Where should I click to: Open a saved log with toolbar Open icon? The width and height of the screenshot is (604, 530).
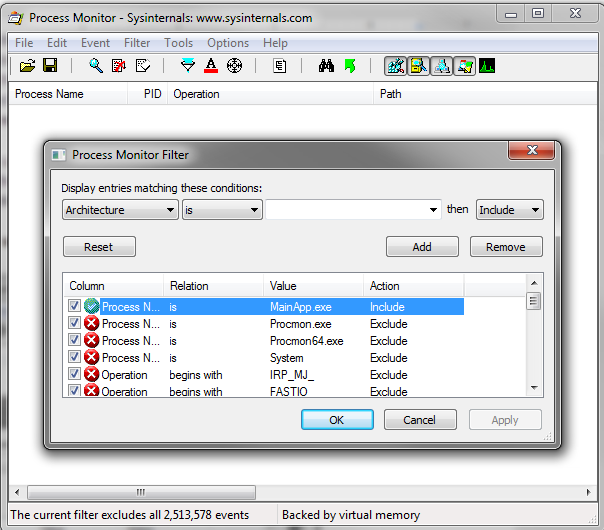[27, 66]
